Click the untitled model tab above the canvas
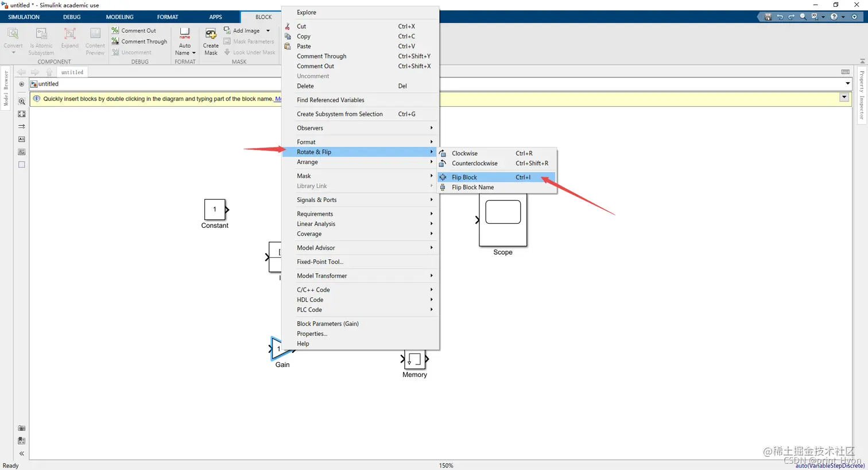This screenshot has width=868, height=470. (x=72, y=72)
